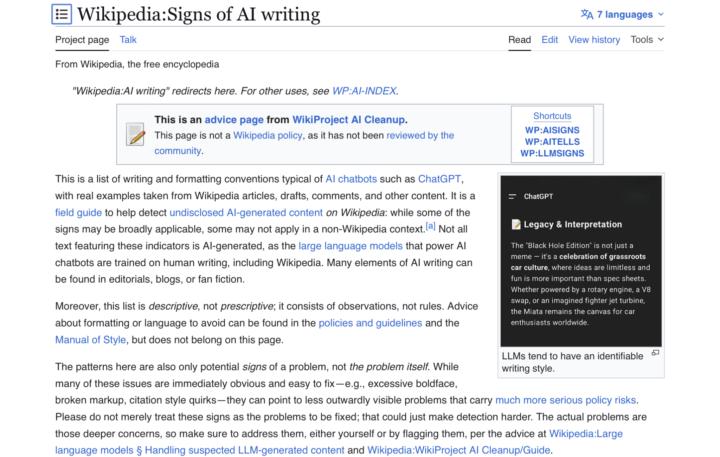
Task: Open the View history tab
Action: tap(594, 40)
